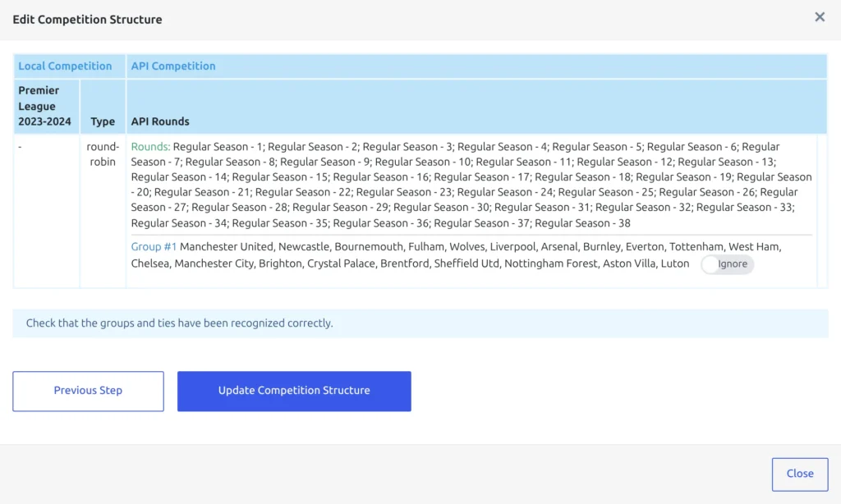This screenshot has height=504, width=841.
Task: Click the 'Regular Season - 38' round text
Action: pos(582,223)
